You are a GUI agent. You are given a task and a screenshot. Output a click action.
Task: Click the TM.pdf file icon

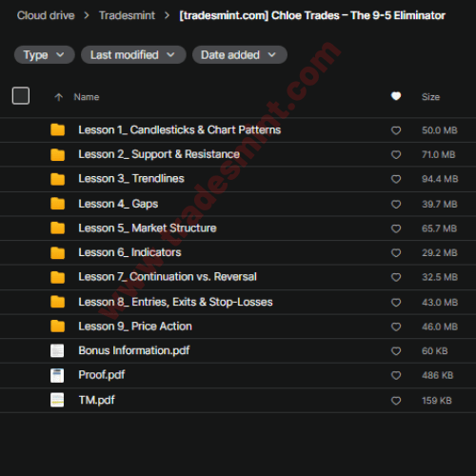(x=57, y=400)
